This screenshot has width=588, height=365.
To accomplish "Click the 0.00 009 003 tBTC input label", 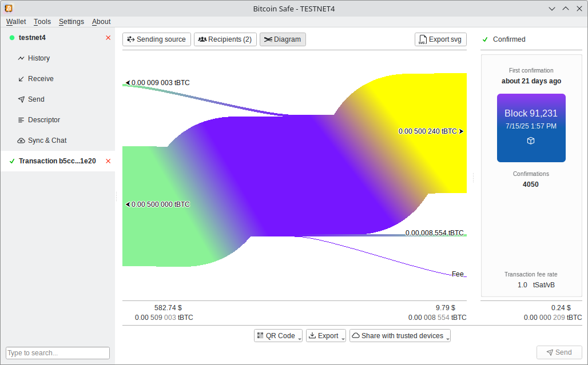I will click(x=157, y=83).
